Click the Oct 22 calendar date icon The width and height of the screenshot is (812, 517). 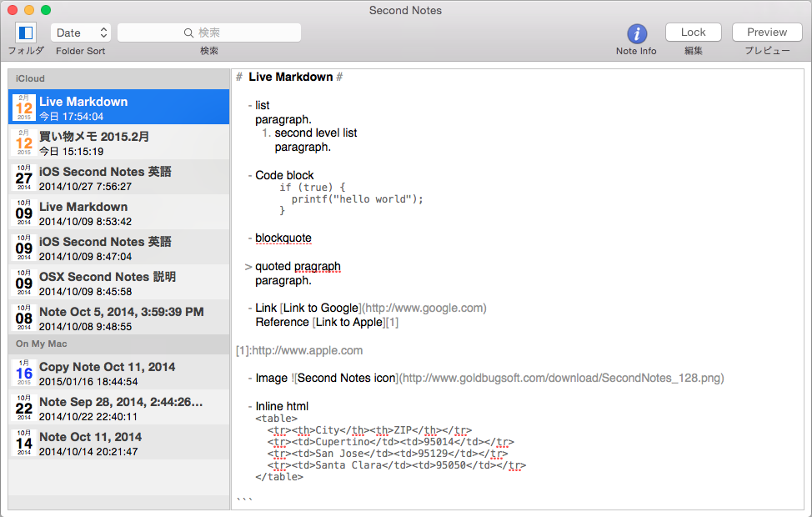(24, 408)
